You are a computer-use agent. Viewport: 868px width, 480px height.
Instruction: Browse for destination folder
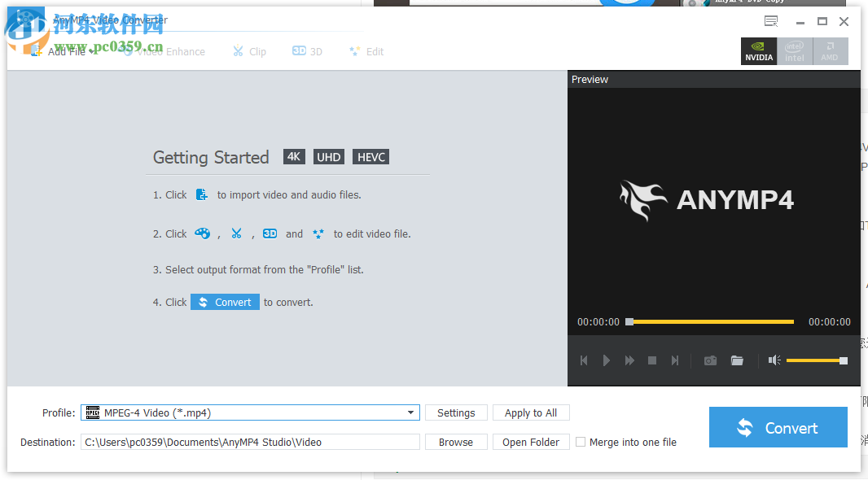tap(456, 442)
